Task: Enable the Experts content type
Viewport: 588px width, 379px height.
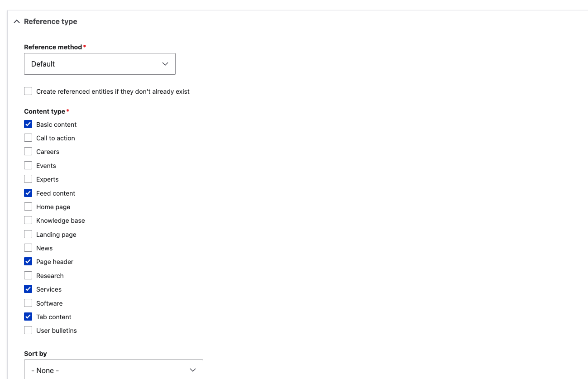Action: coord(28,179)
